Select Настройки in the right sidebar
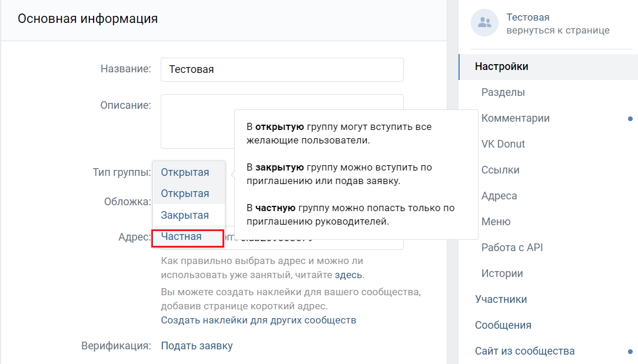The image size is (638, 364). tap(549, 66)
